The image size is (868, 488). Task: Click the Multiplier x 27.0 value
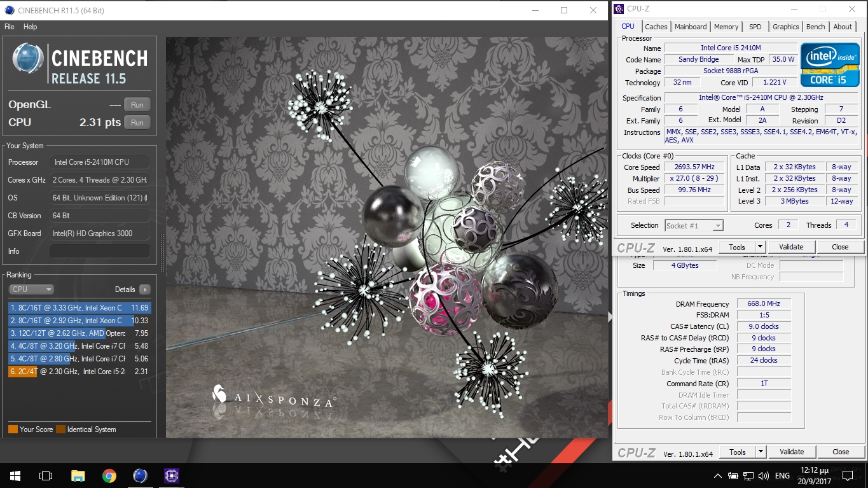pyautogui.click(x=694, y=178)
